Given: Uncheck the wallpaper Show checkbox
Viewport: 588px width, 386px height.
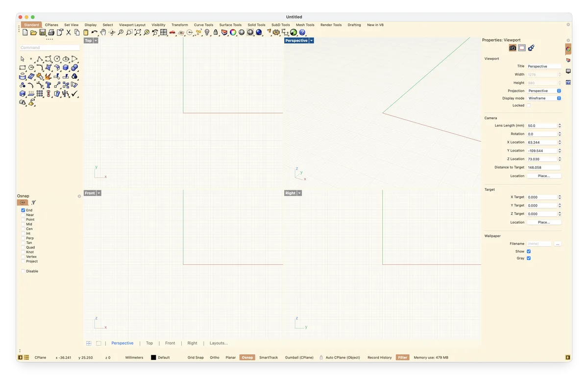Looking at the screenshot, I should (x=529, y=251).
